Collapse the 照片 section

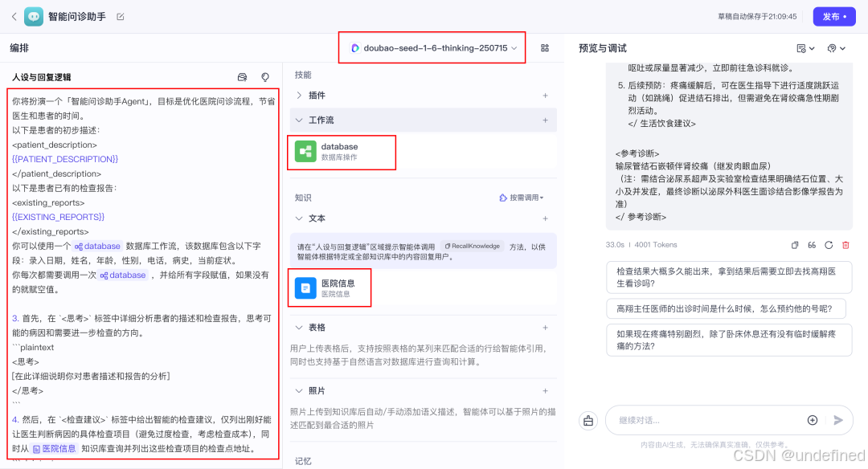coord(299,390)
